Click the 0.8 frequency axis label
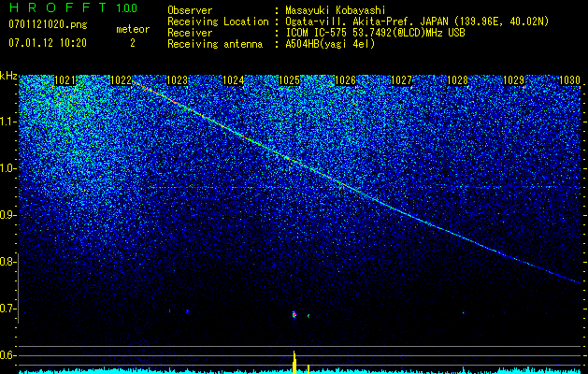The width and height of the screenshot is (588, 374). pyautogui.click(x=8, y=262)
